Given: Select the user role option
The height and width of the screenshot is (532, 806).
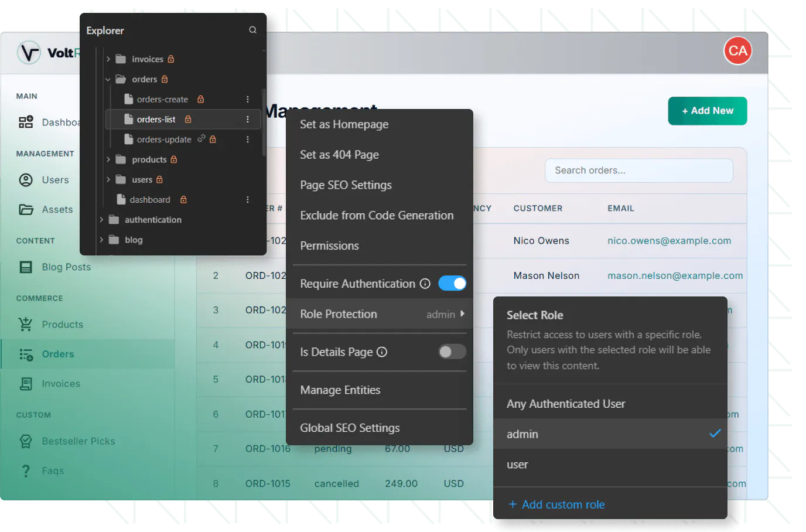Looking at the screenshot, I should coord(610,465).
